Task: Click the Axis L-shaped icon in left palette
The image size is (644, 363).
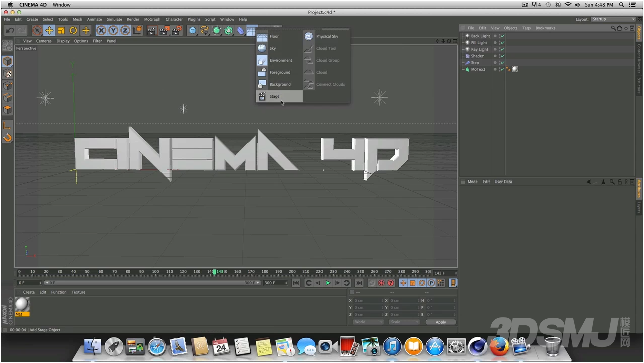Action: (x=7, y=125)
